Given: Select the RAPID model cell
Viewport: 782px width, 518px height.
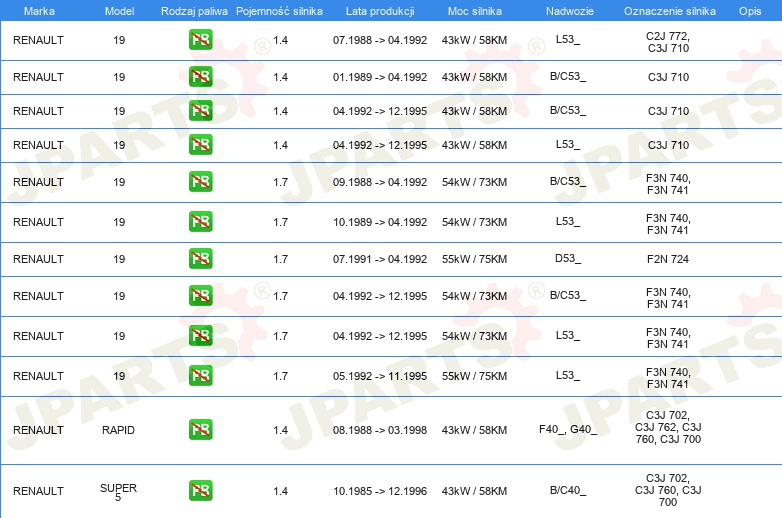Looking at the screenshot, I should pos(118,430).
